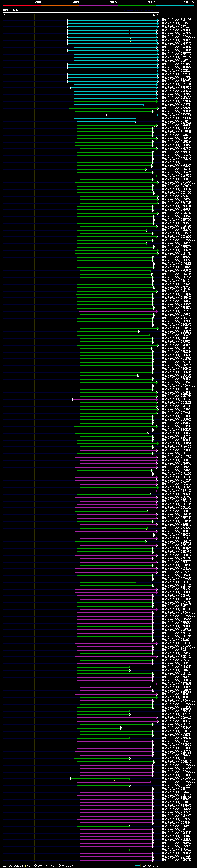Select hit label UniRef100_A9WA59
The height and width of the screenshot is (868, 197).
click(x=177, y=125)
